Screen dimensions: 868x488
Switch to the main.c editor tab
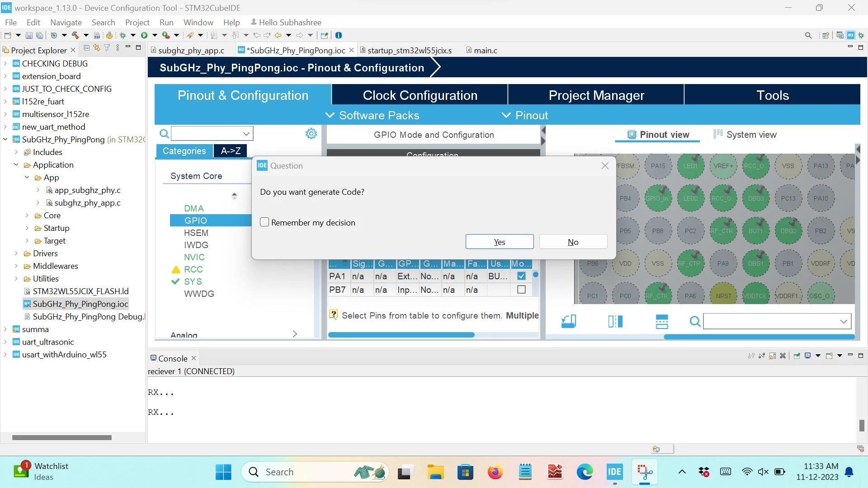click(x=482, y=50)
